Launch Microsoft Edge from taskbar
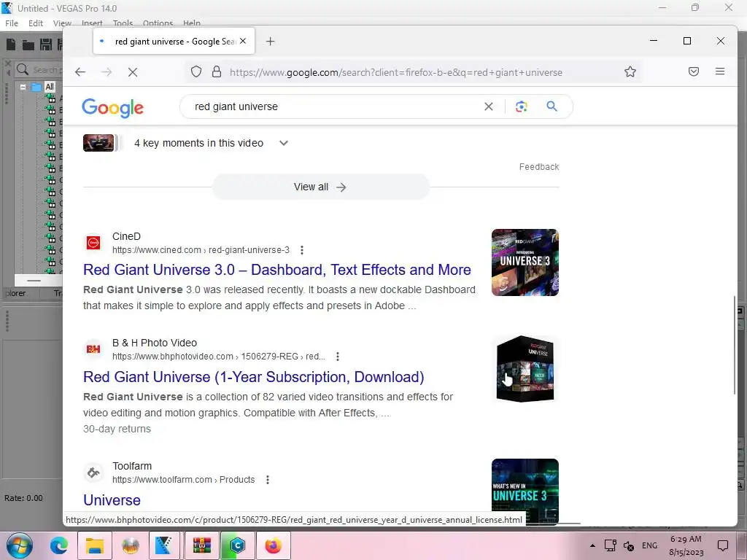 pyautogui.click(x=58, y=545)
